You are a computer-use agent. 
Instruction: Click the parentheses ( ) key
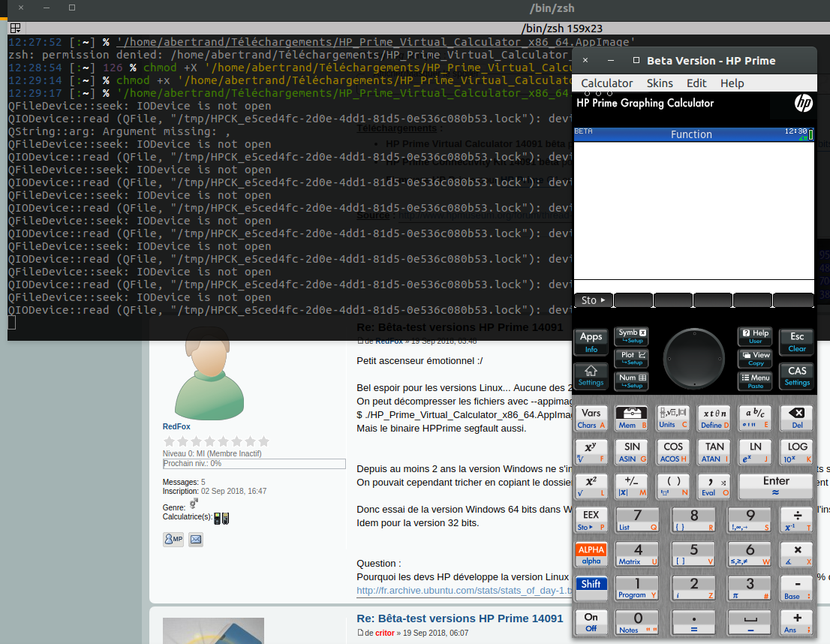(673, 486)
